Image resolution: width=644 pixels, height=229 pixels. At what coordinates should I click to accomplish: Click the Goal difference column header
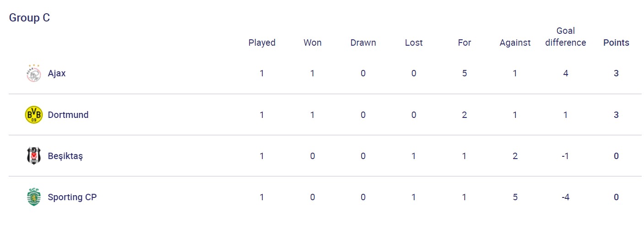coord(566,37)
